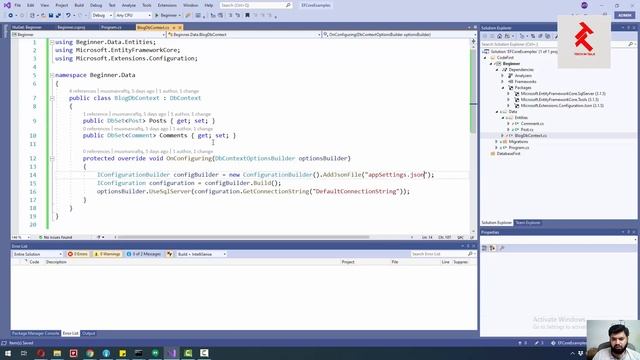Image resolution: width=640 pixels, height=360 pixels.
Task: Click the Save icon in toolbar
Action: click(x=51, y=16)
